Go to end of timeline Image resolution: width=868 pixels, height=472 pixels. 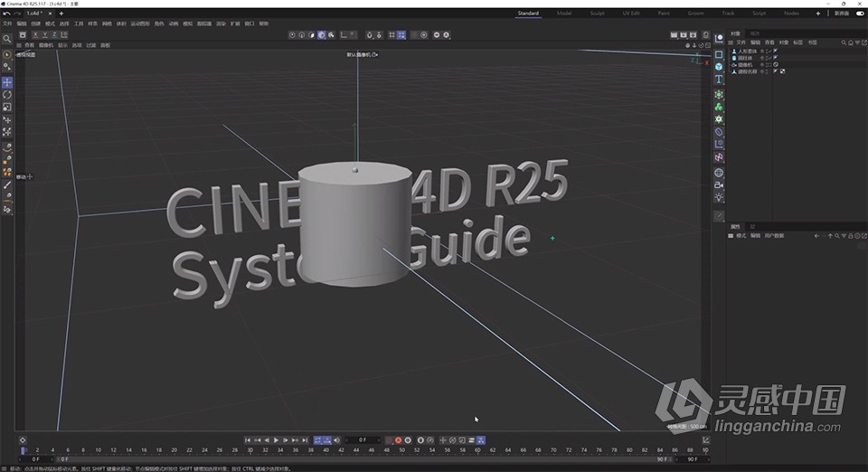pos(305,440)
